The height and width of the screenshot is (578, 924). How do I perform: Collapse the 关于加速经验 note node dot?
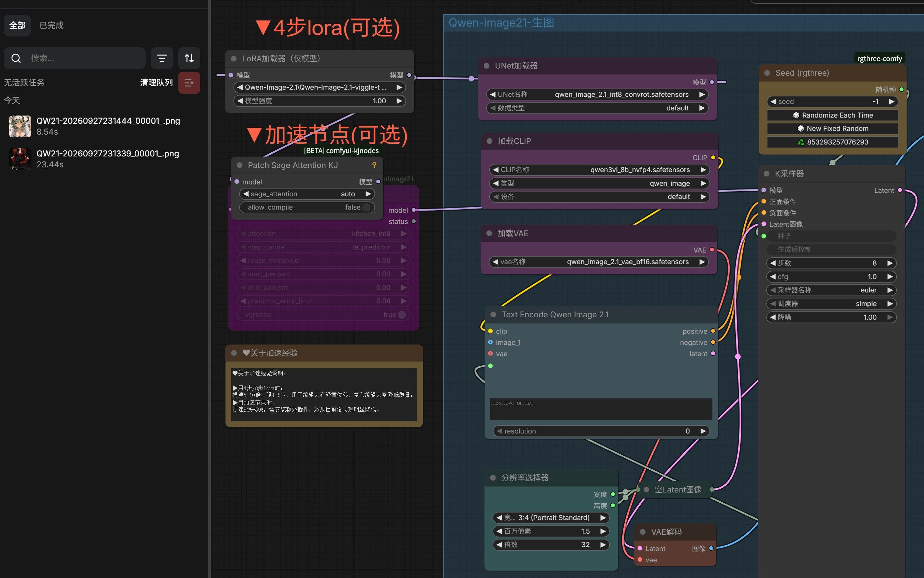click(234, 353)
